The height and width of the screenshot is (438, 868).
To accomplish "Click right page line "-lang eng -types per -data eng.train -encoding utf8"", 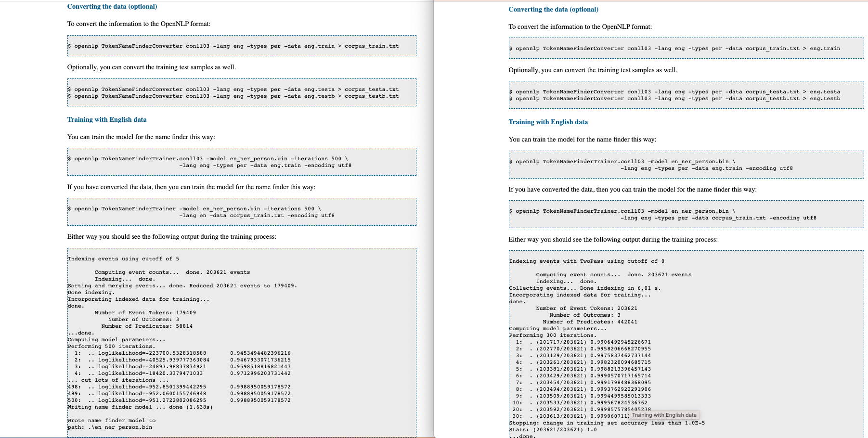I will tap(707, 168).
